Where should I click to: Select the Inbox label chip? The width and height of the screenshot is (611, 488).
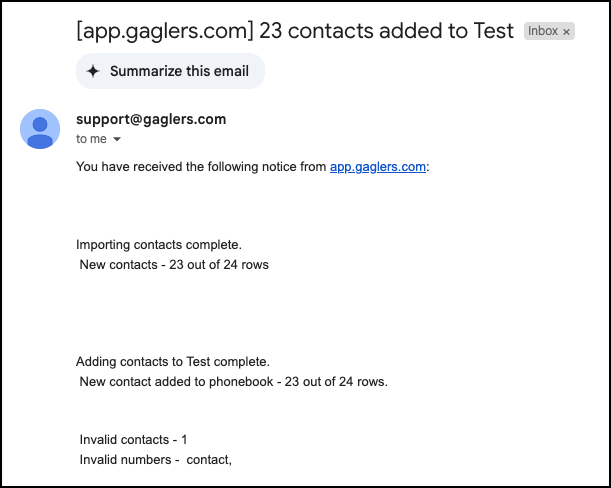pyautogui.click(x=549, y=31)
